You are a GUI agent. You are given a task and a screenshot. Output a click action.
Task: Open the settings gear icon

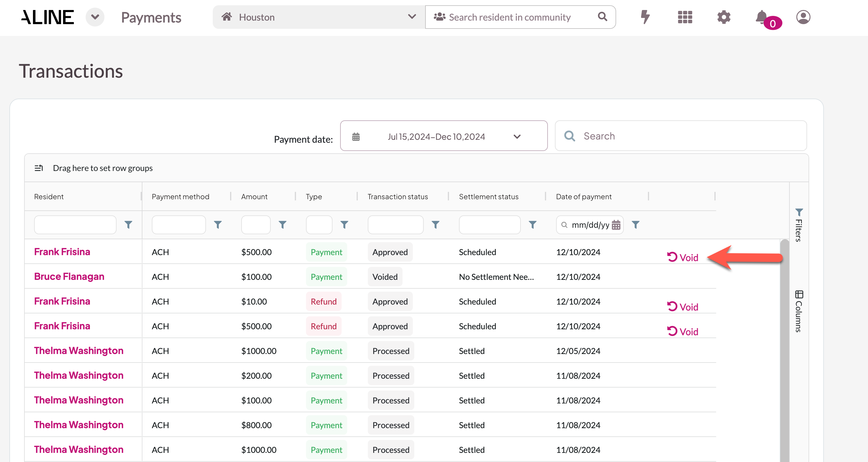pos(724,17)
